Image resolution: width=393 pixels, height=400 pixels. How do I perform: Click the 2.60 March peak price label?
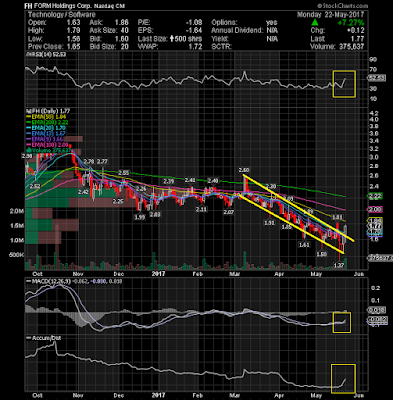[x=244, y=171]
